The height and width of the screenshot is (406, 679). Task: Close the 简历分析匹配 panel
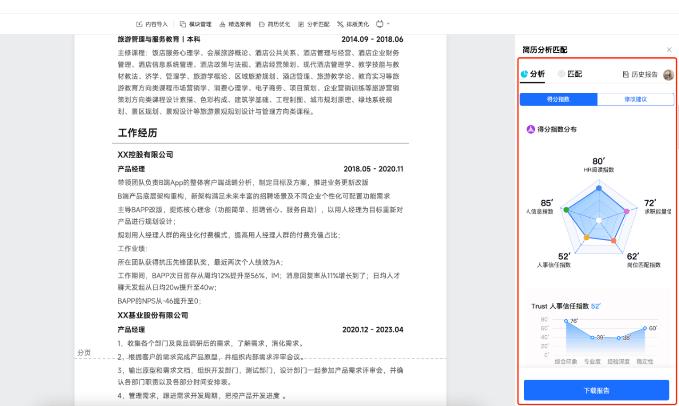(669, 50)
